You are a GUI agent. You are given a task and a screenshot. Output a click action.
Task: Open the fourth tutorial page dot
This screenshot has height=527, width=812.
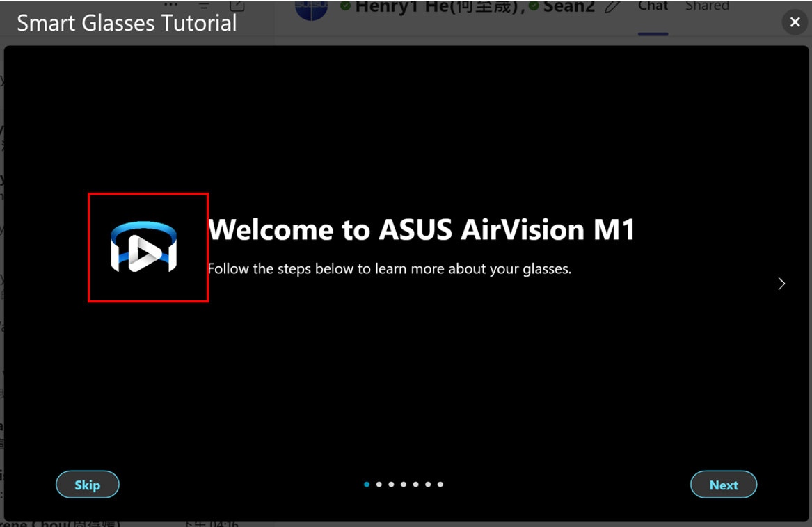point(404,485)
